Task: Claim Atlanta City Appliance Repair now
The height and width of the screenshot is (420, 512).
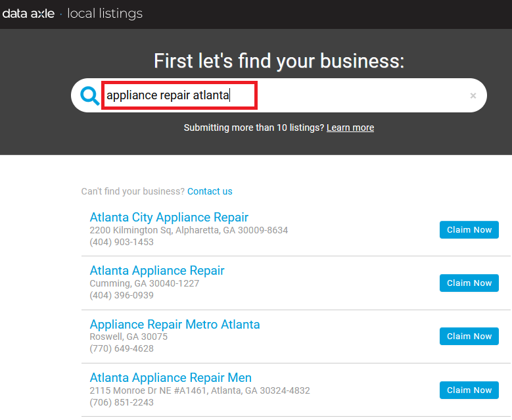Action: pyautogui.click(x=469, y=229)
